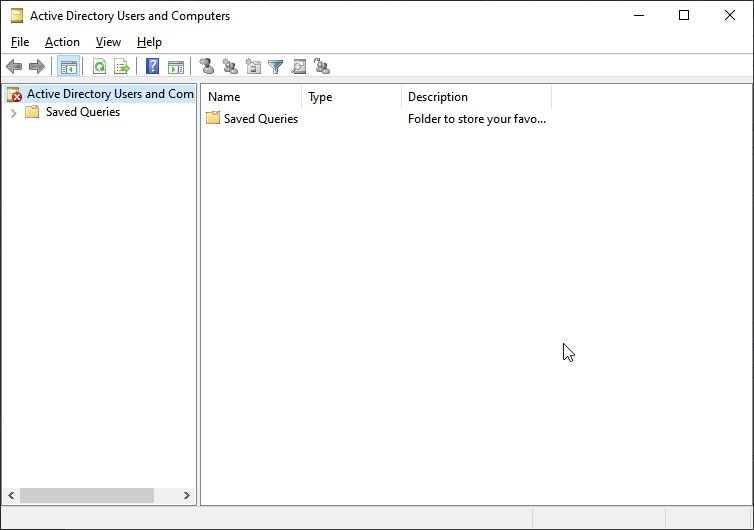Click 'Folder to store your favo...' description

477,119
